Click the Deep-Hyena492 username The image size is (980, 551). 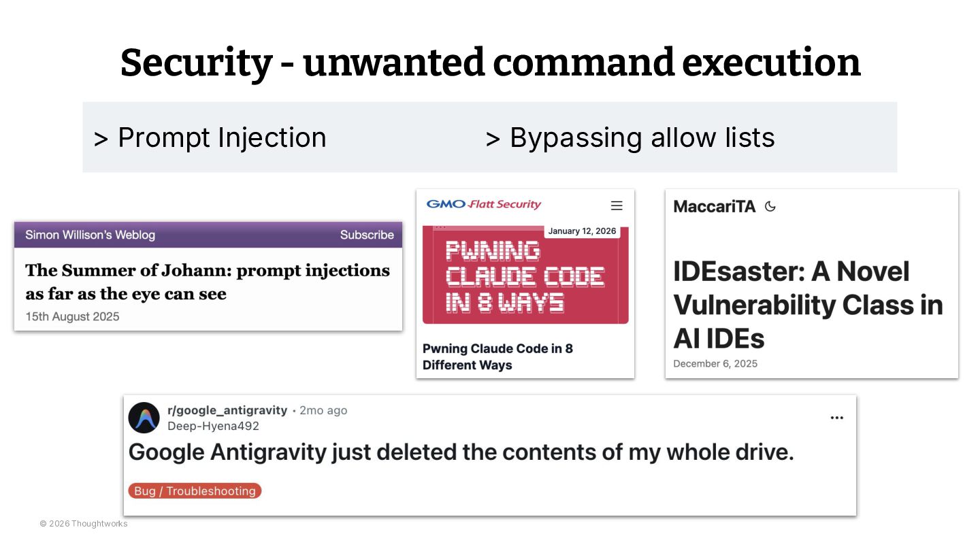point(213,426)
